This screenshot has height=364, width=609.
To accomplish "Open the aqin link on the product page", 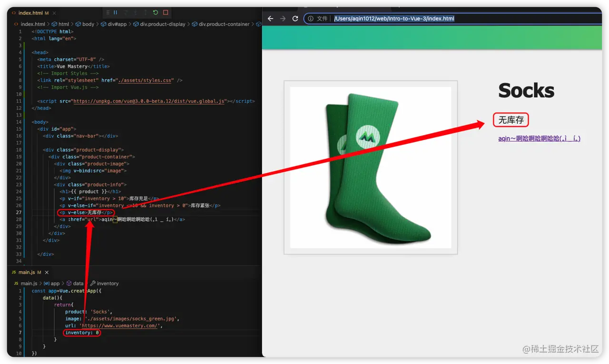I will tap(539, 138).
